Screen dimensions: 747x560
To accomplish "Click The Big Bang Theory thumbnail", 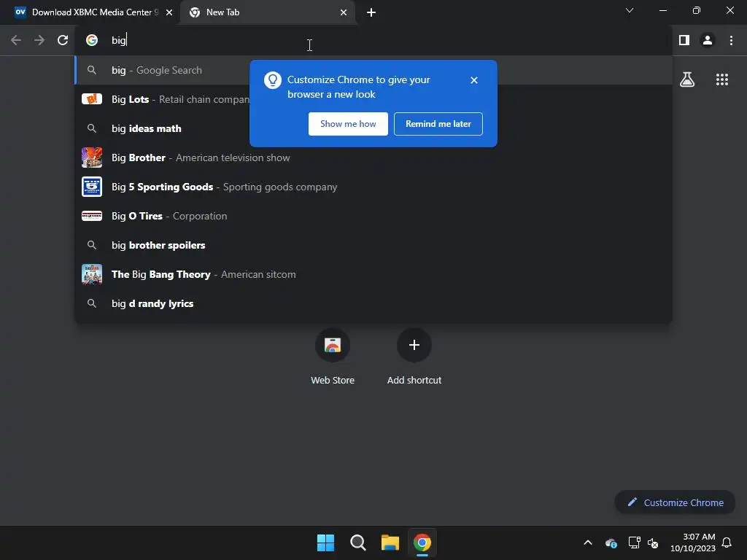I will pos(92,274).
